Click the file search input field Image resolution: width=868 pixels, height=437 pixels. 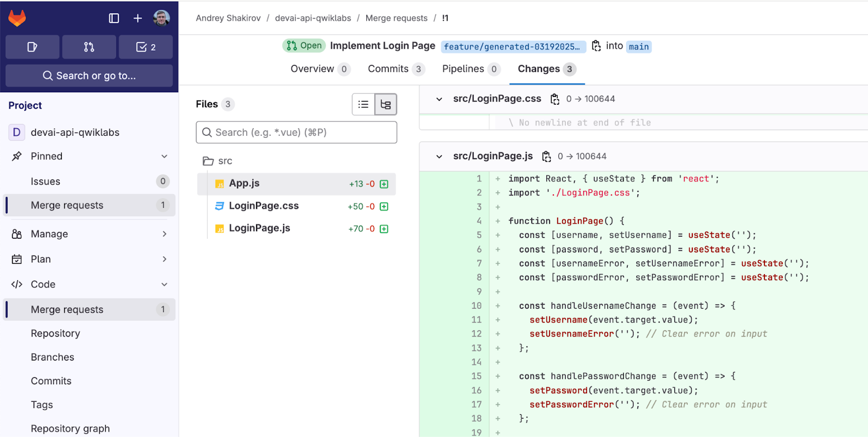(296, 132)
